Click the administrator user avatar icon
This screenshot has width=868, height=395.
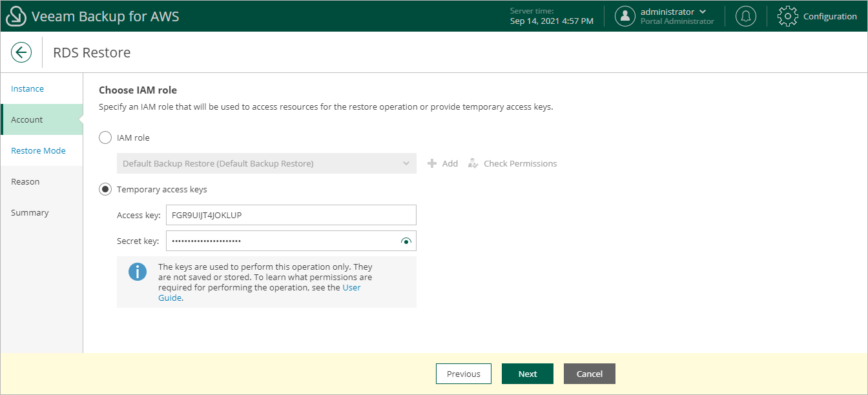(x=625, y=16)
